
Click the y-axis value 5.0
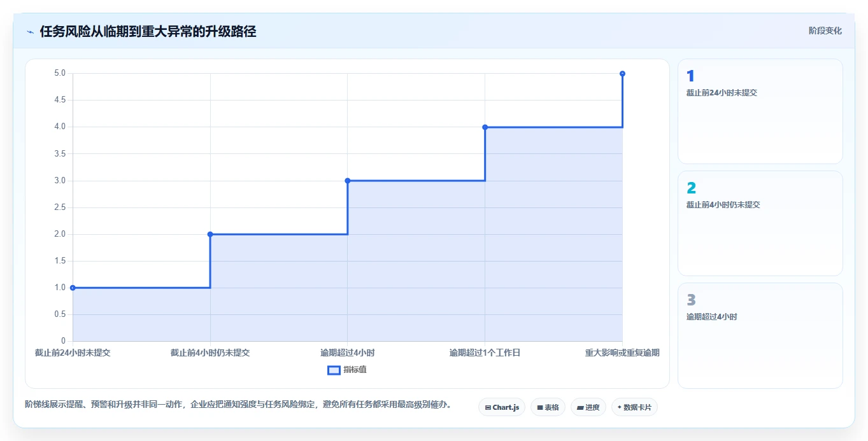(60, 73)
